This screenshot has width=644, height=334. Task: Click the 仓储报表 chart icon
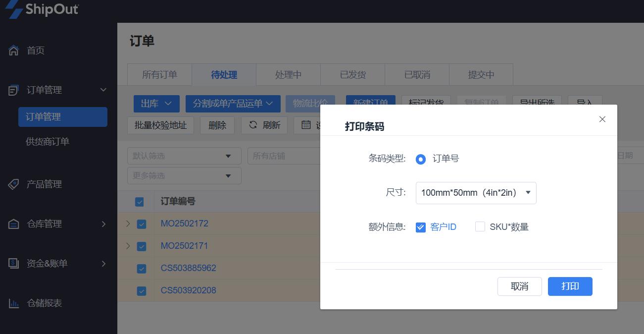click(x=14, y=303)
